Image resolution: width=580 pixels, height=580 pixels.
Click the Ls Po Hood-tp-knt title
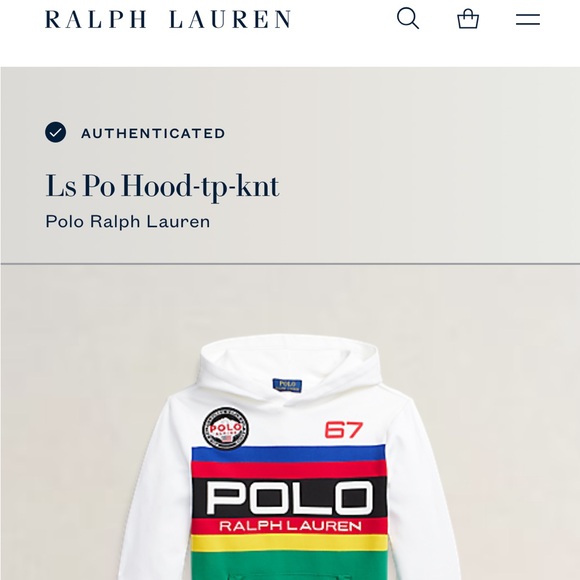click(x=162, y=186)
